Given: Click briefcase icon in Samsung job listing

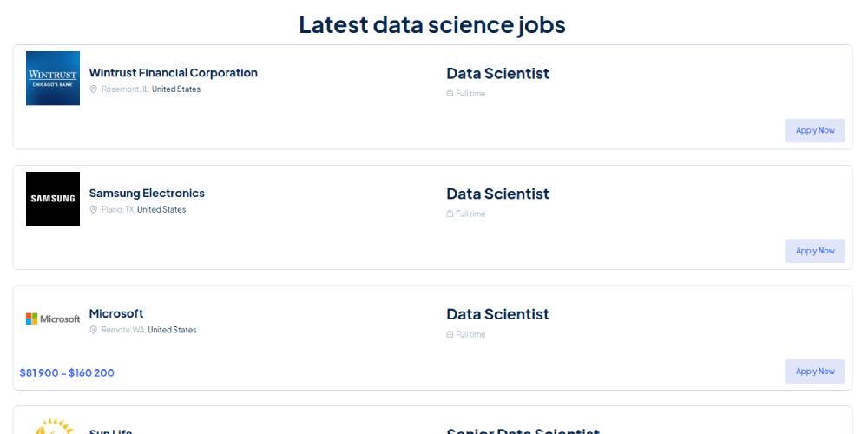Looking at the screenshot, I should click(450, 214).
